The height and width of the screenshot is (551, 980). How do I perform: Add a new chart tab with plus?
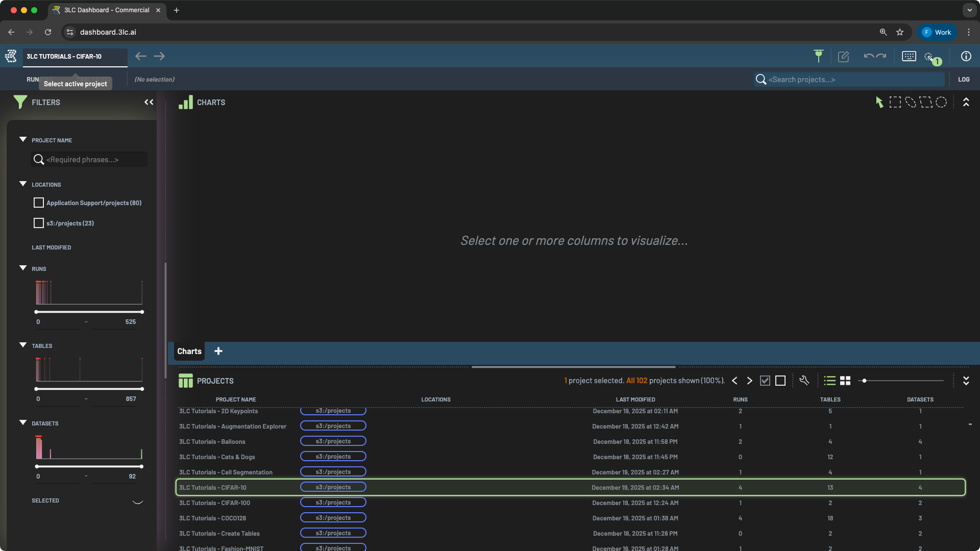218,351
